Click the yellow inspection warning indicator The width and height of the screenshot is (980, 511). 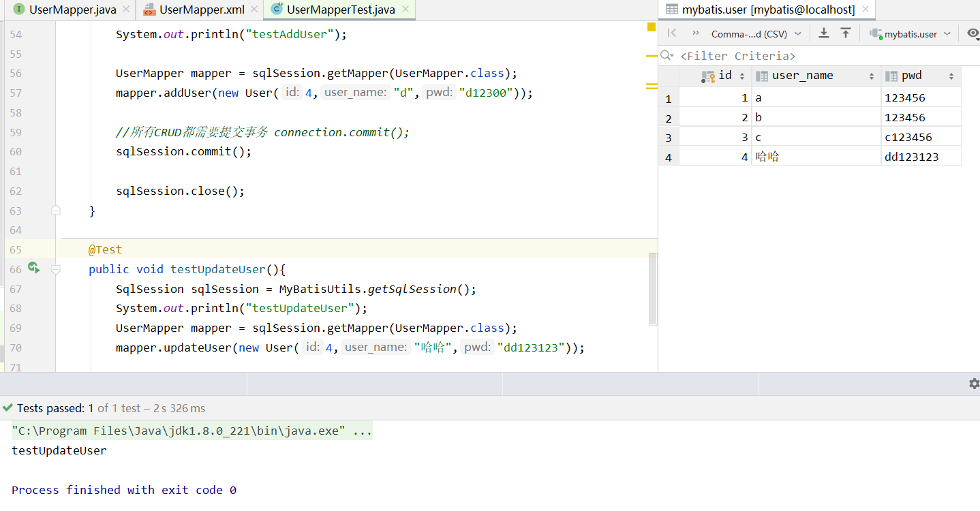(651, 27)
